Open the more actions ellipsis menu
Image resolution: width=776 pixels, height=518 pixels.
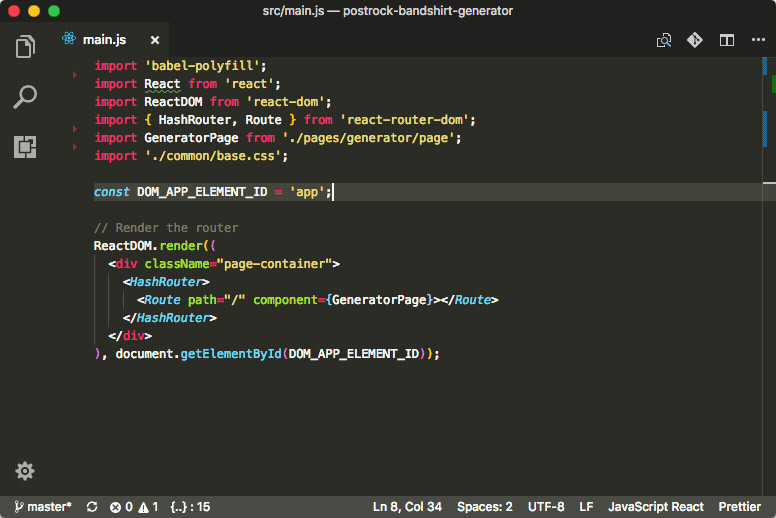[758, 40]
